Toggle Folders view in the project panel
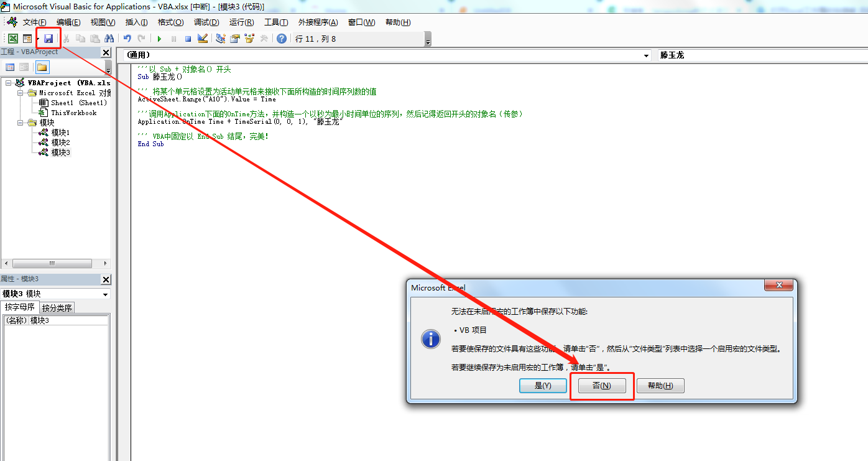 42,67
